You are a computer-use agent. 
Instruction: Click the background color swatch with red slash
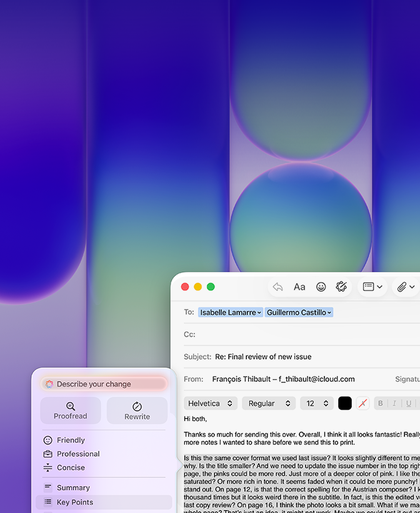362,404
